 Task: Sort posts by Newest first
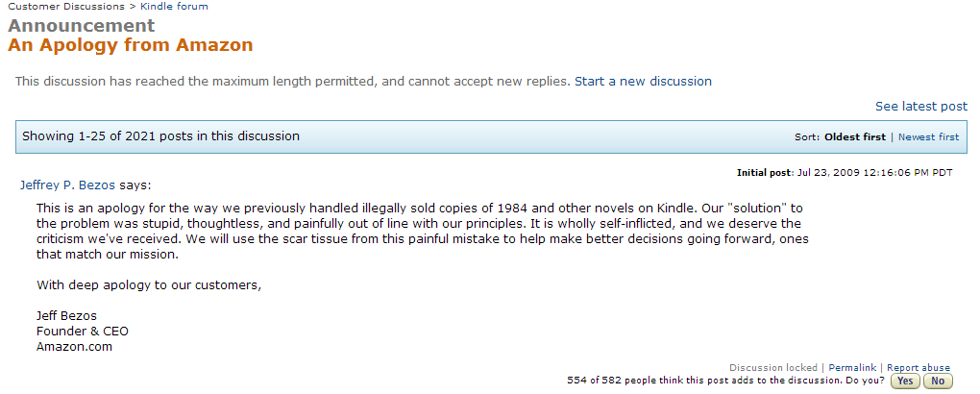(928, 137)
